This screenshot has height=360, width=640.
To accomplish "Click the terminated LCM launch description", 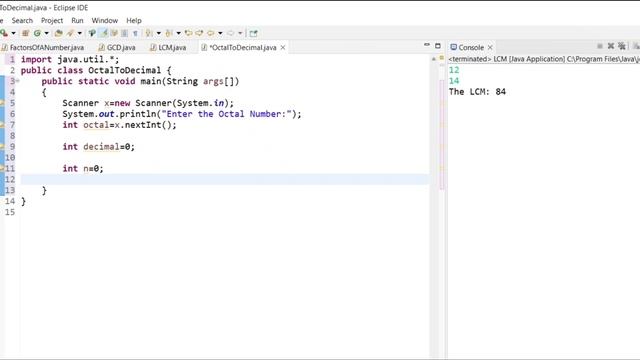I will click(544, 59).
